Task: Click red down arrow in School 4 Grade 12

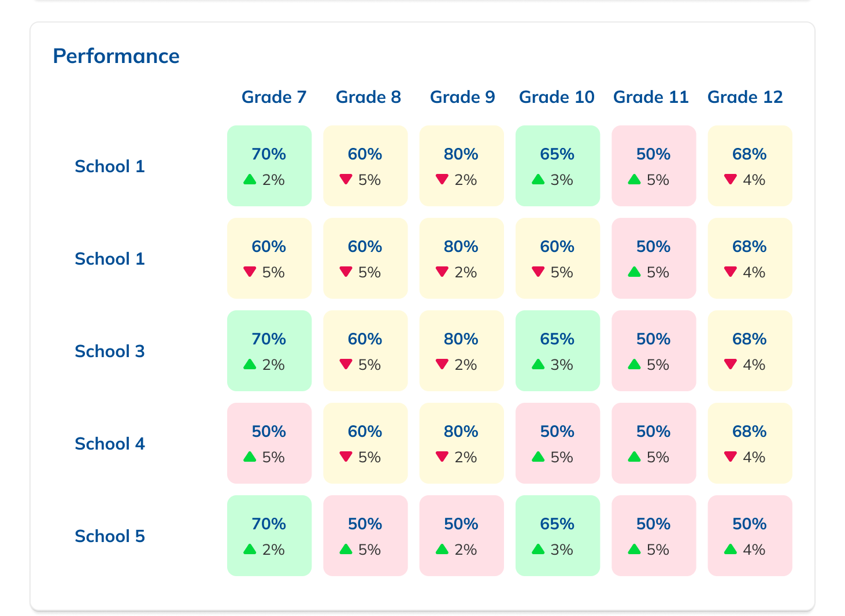Action: coord(731,457)
